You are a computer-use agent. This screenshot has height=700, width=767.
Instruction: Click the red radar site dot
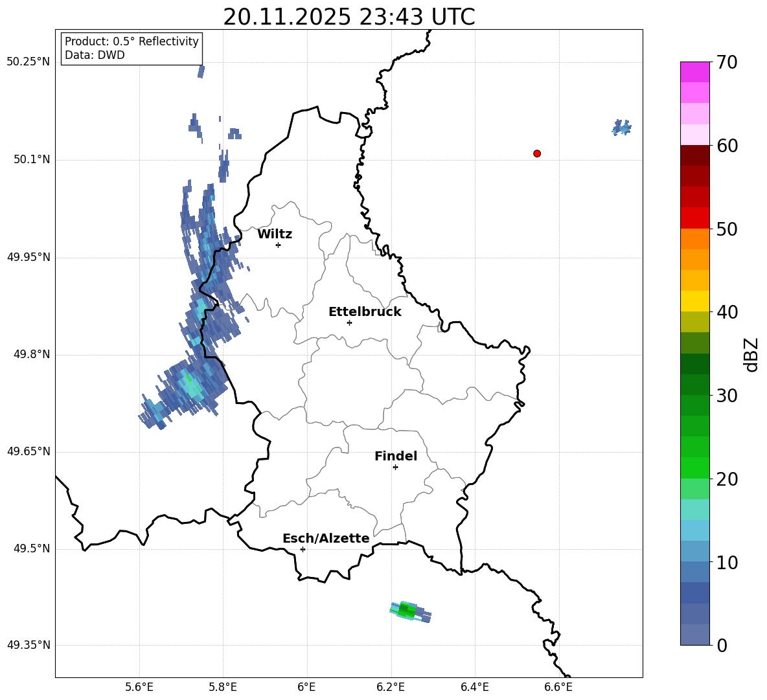pos(537,153)
